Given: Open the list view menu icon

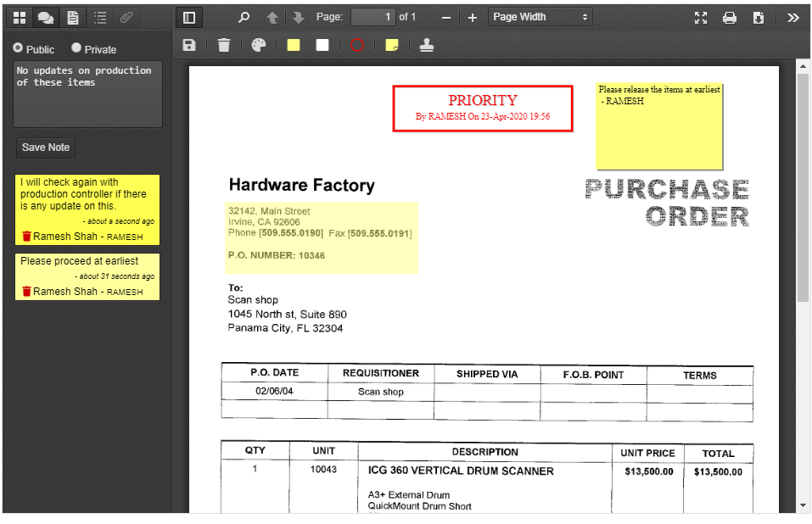Looking at the screenshot, I should pyautogui.click(x=100, y=17).
